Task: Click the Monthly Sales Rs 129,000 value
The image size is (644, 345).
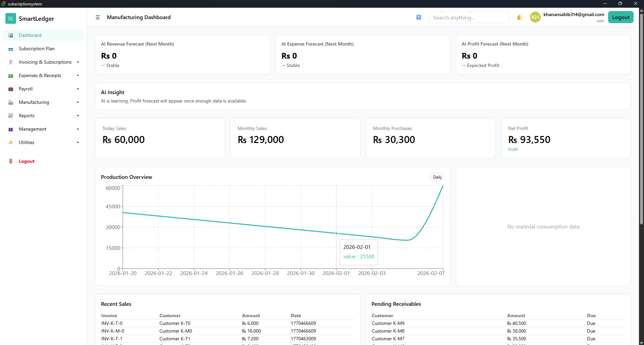Action: pyautogui.click(x=261, y=140)
